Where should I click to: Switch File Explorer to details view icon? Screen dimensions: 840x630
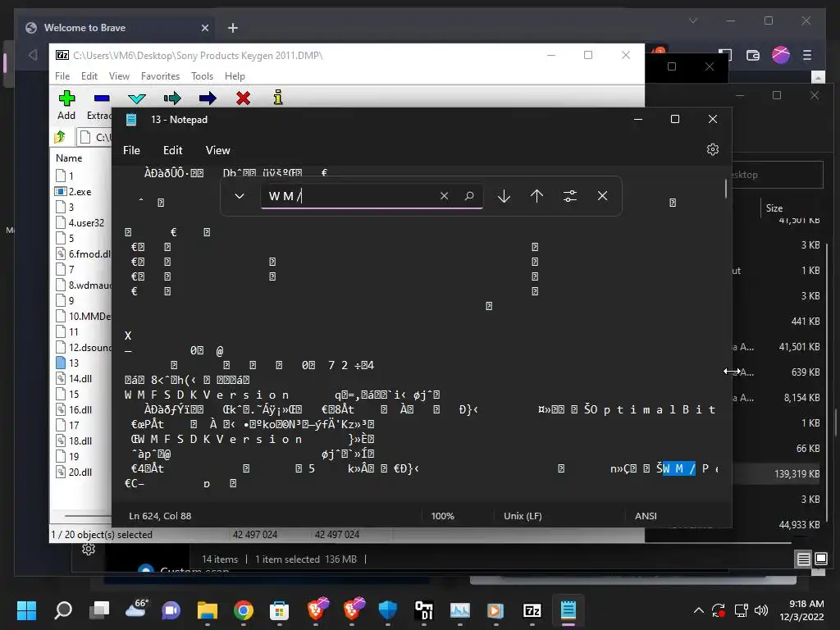804,559
